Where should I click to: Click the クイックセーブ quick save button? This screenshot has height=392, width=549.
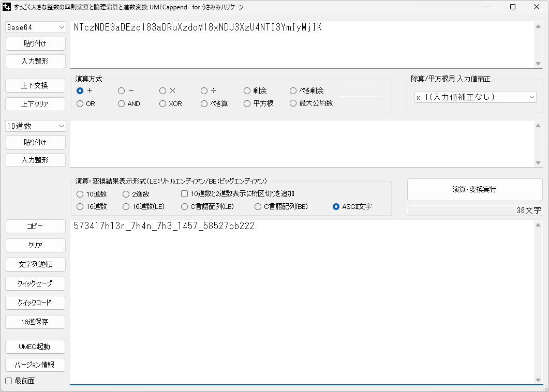click(x=35, y=283)
